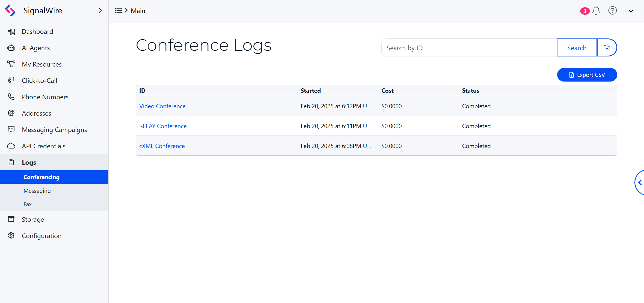This screenshot has width=644, height=303.
Task: Expand the account menu chevron
Action: (631, 11)
